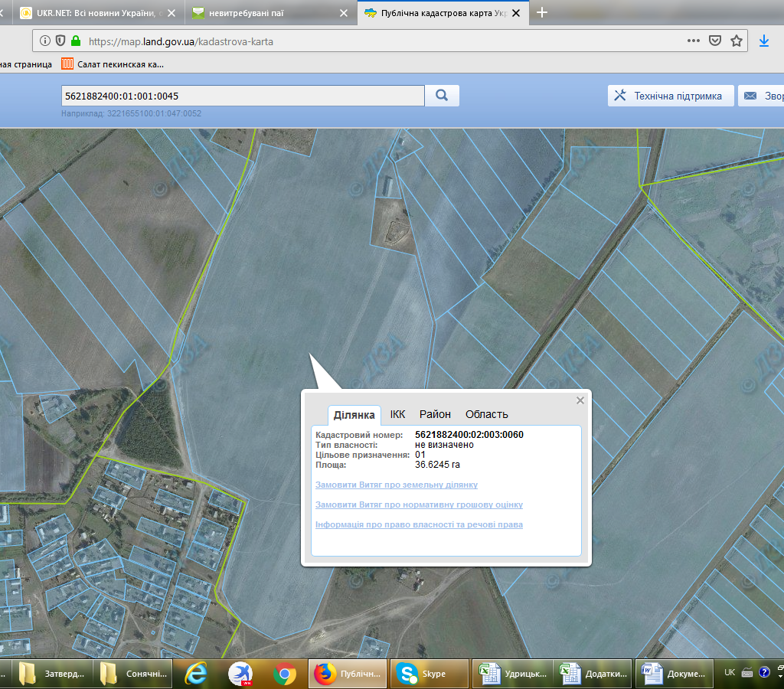Click the green padlock site security icon
Image resolution: width=784 pixels, height=689 pixels.
tap(75, 41)
